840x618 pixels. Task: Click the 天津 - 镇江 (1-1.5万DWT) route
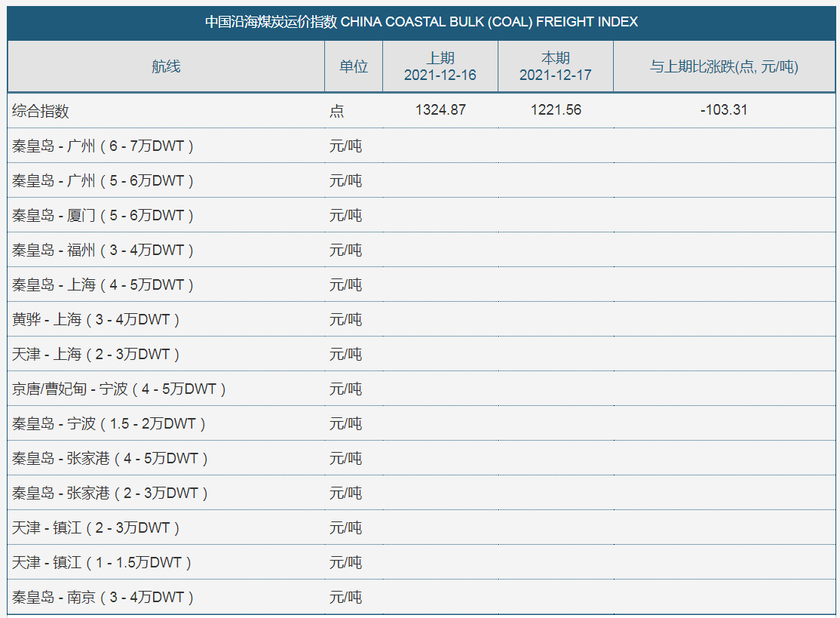(102, 562)
